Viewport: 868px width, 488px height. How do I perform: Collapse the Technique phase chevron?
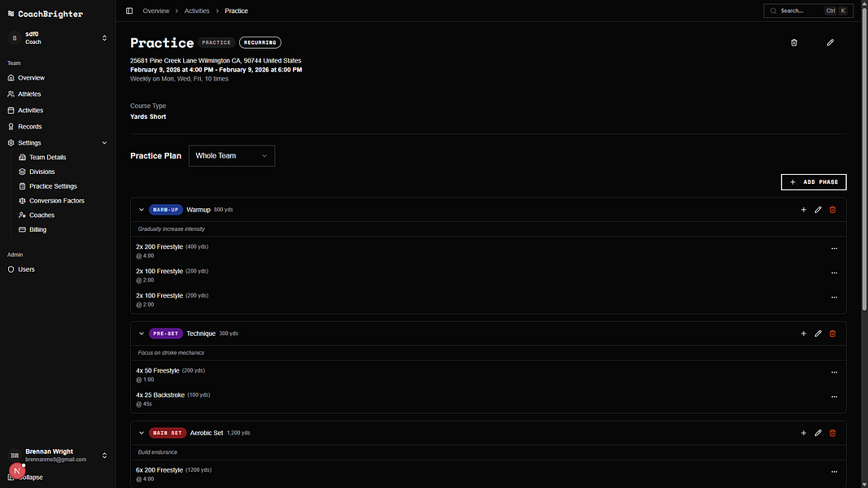142,333
